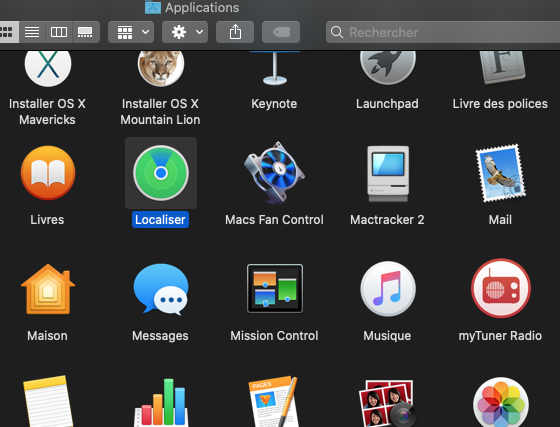The width and height of the screenshot is (560, 427).
Task: Click the Launchpad name label
Action: (388, 104)
